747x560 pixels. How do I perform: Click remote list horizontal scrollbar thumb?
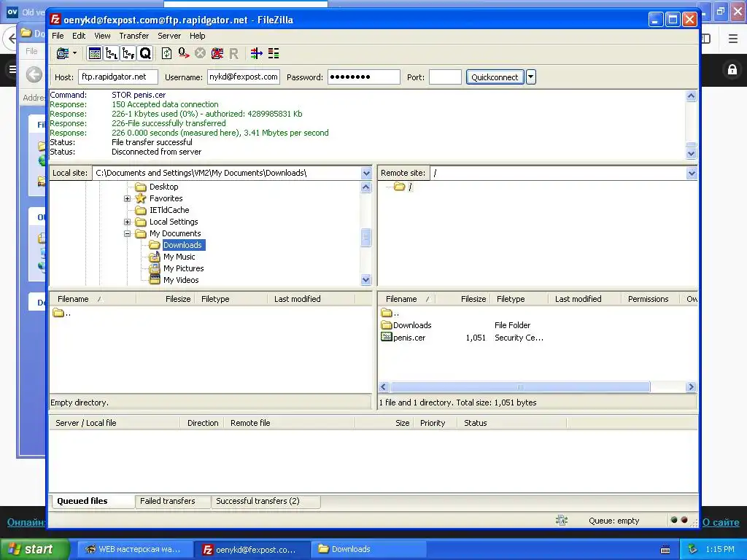[x=520, y=387]
